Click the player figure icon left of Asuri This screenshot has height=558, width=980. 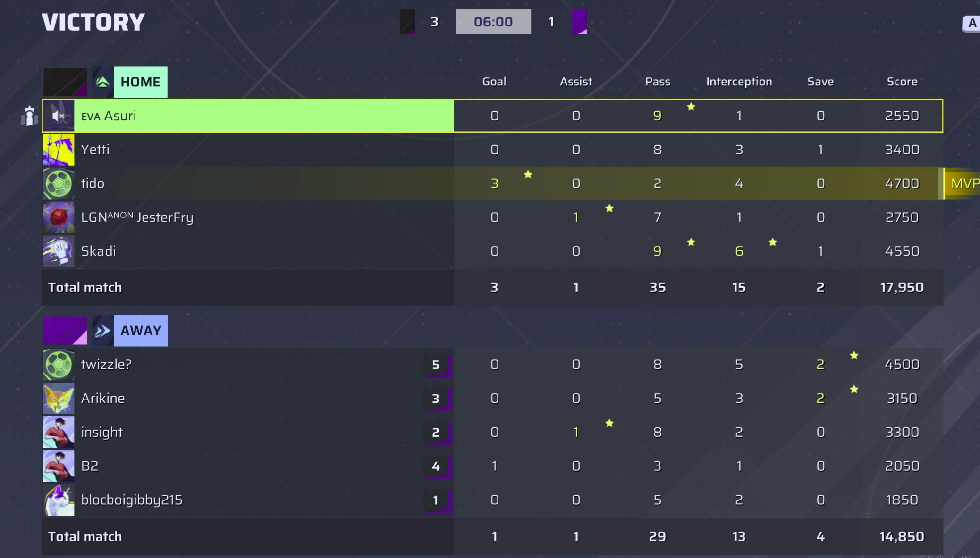click(x=29, y=116)
